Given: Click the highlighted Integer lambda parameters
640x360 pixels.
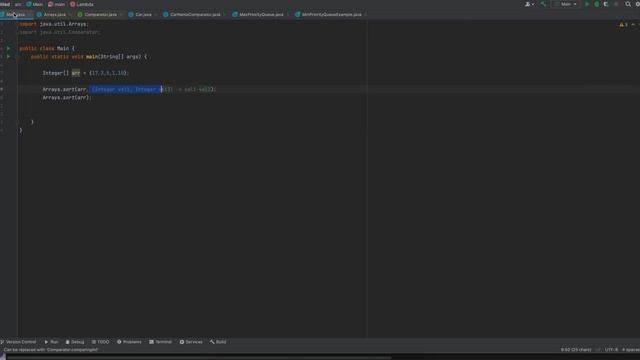Looking at the screenshot, I should 126,89.
